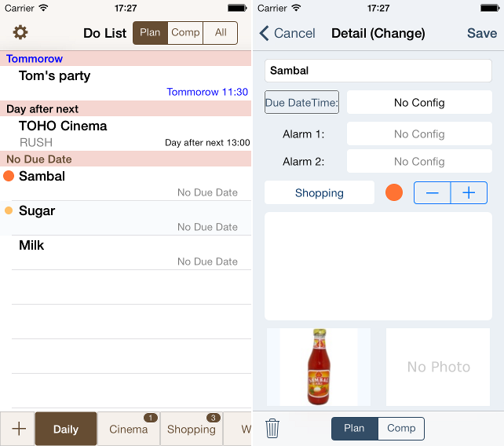Tap the RUSH subtitle text
This screenshot has height=446, width=504.
coord(36,142)
